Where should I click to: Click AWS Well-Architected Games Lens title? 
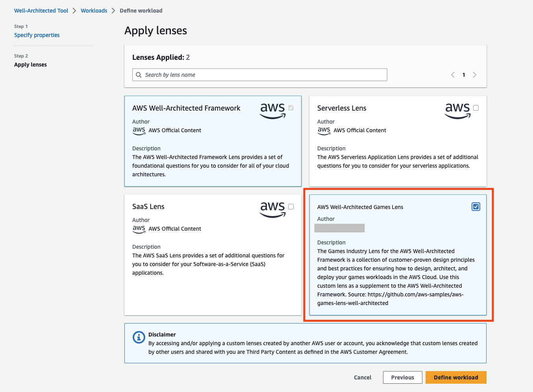click(360, 207)
